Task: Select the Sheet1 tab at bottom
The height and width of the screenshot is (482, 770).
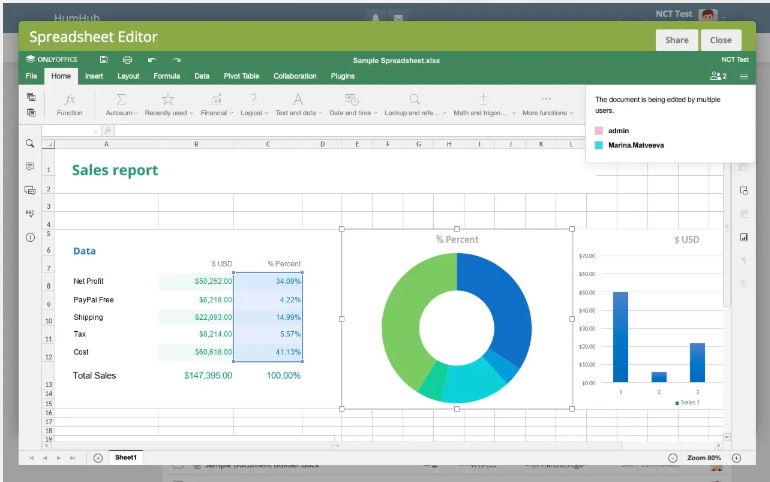Action: point(126,457)
